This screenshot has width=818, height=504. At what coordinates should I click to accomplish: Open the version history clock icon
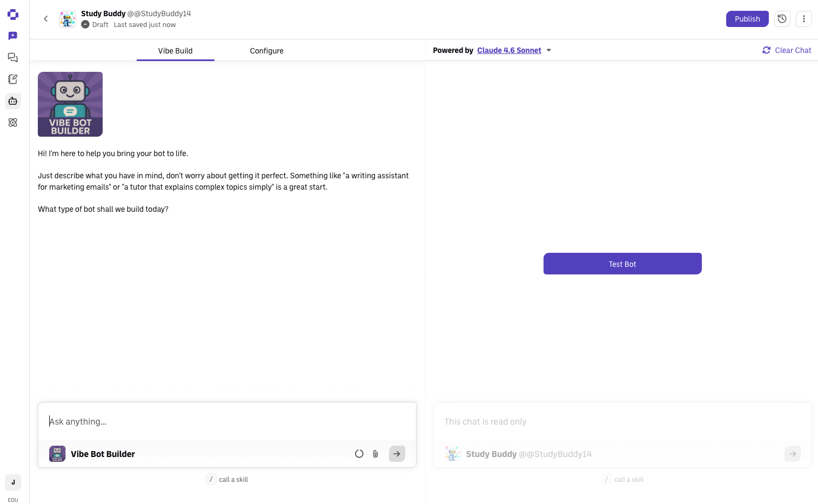point(782,19)
